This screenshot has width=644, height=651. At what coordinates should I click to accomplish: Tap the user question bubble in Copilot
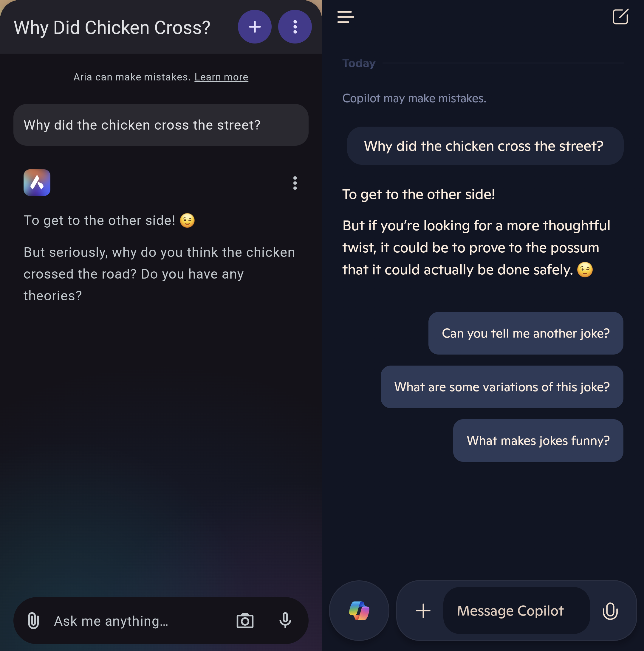tap(485, 146)
